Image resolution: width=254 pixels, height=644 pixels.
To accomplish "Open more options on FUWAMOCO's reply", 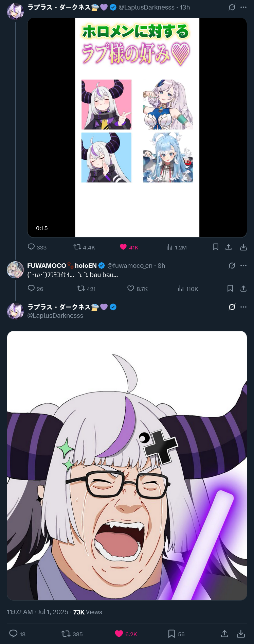I will (243, 265).
